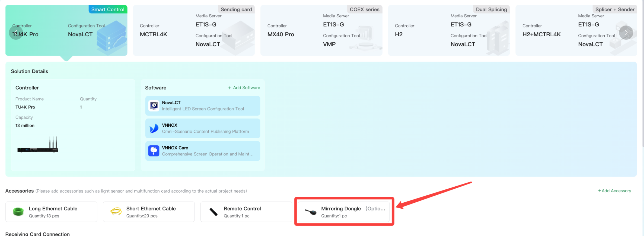Screen dimensions: 644x236
Task: Click the yellow Short Ethernet Cable icon
Action: coord(116,212)
